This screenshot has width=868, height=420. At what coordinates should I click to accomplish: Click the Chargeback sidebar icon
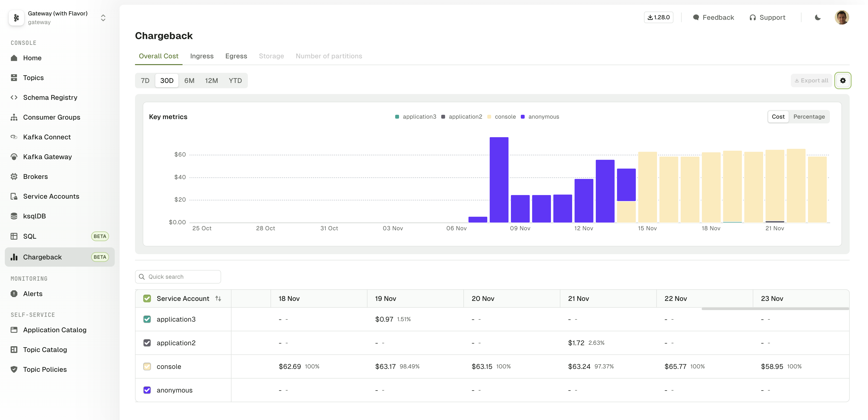click(x=14, y=256)
